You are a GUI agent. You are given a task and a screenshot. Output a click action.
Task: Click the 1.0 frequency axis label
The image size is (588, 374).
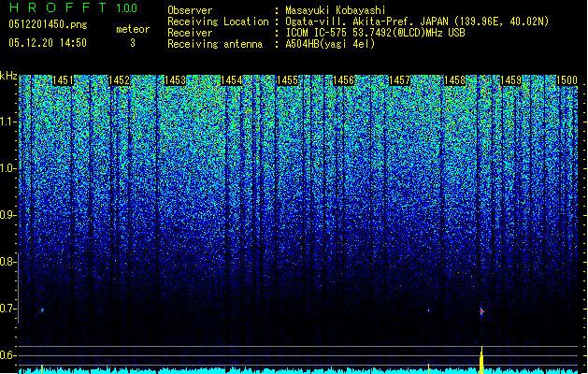tap(7, 168)
